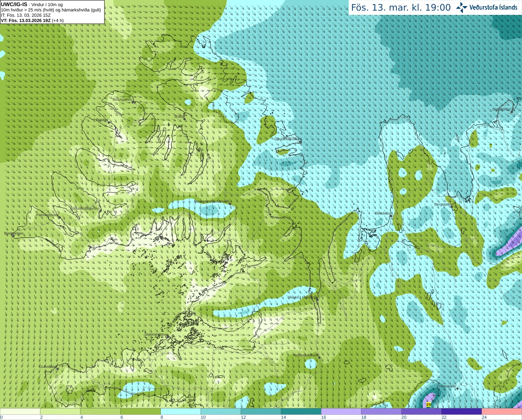This screenshot has width=522, height=420.
Task: Select the Holtavörðuheiði station dot
Action: coord(319,358)
